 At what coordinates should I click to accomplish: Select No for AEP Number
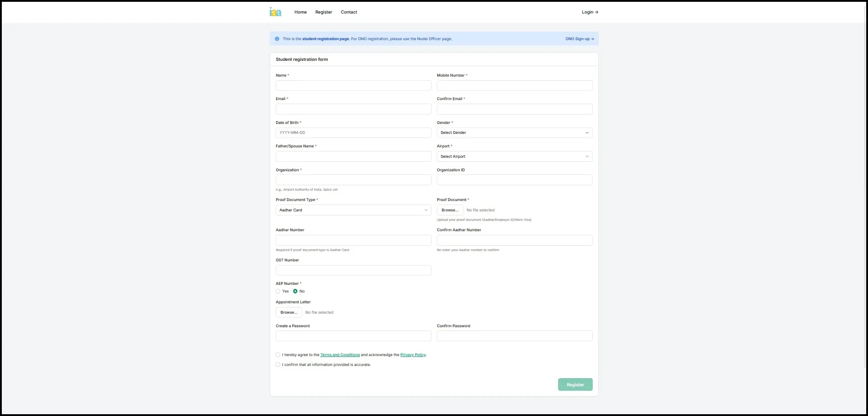point(295,291)
